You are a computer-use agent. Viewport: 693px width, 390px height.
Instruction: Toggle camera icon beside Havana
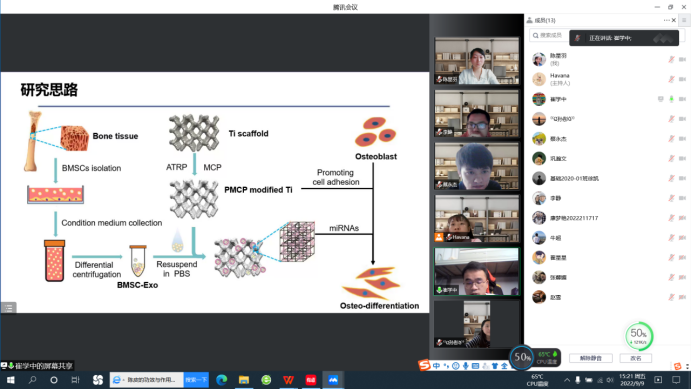point(682,79)
